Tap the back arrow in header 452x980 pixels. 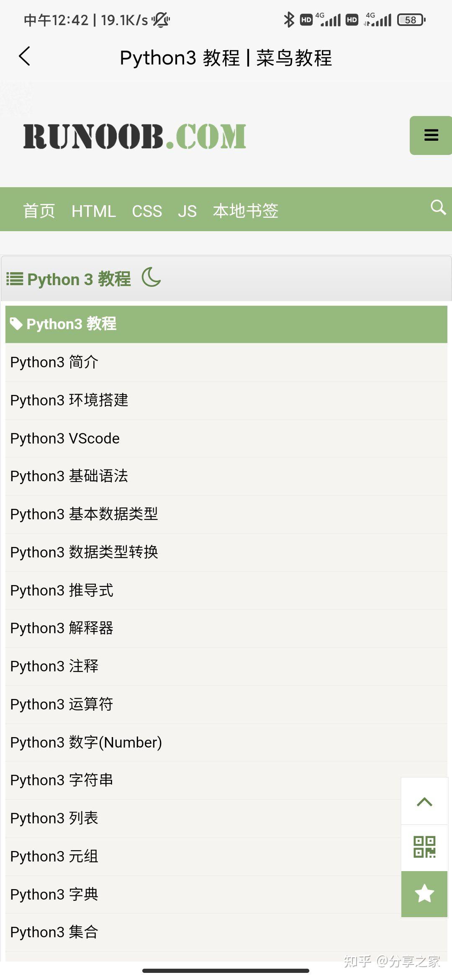pyautogui.click(x=25, y=56)
